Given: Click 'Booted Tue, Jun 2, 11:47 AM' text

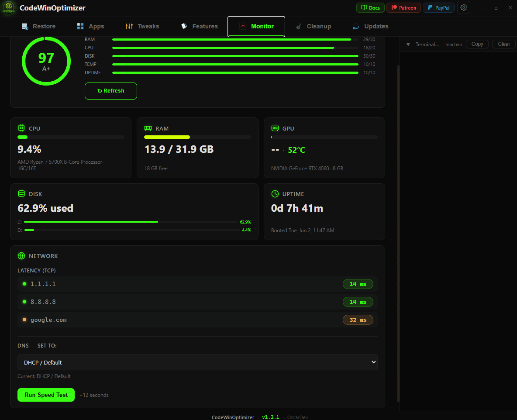Looking at the screenshot, I should pyautogui.click(x=303, y=231).
